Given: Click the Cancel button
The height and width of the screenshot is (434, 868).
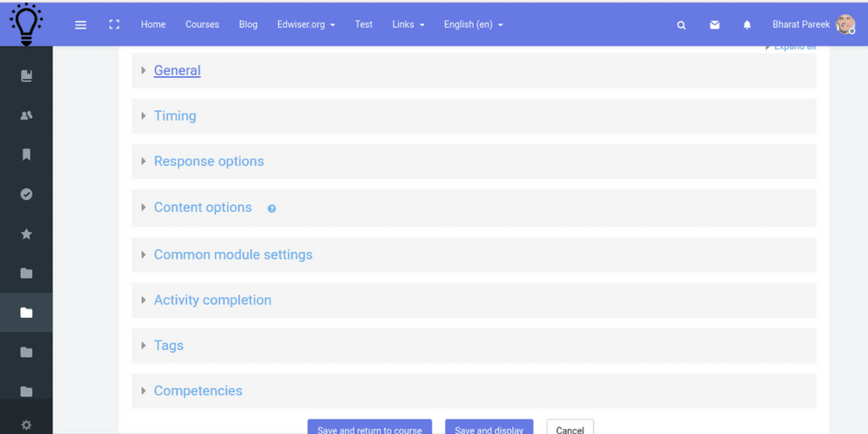Looking at the screenshot, I should (x=570, y=427).
